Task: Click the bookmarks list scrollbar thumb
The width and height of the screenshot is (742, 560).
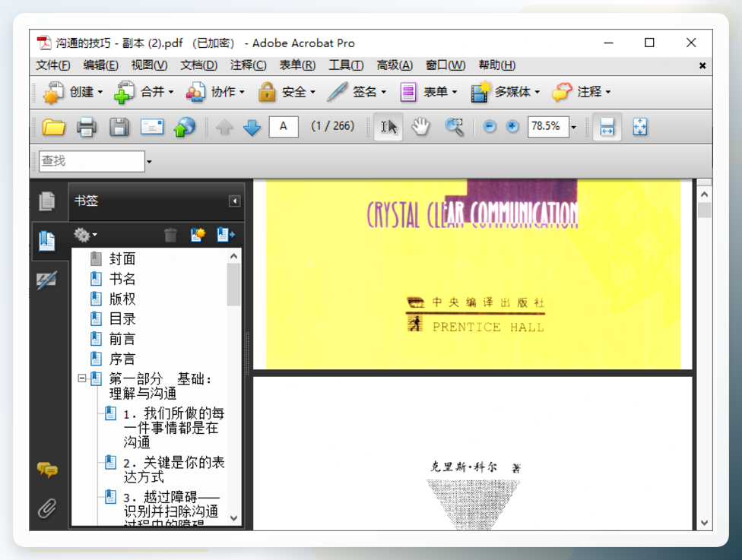Action: pos(233,285)
